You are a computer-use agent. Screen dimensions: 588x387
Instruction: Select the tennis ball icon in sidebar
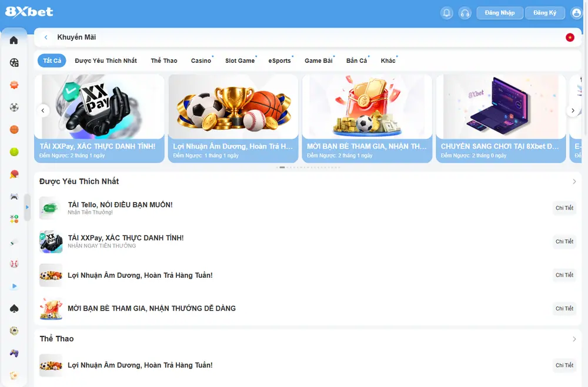click(14, 152)
